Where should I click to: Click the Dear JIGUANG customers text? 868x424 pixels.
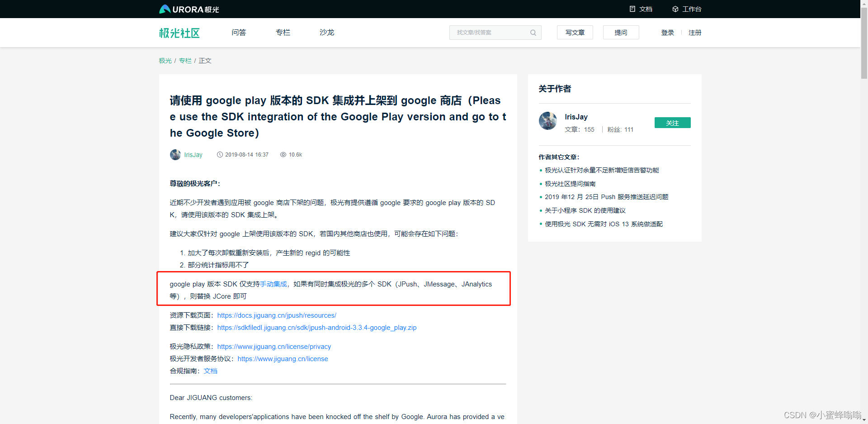coord(211,398)
